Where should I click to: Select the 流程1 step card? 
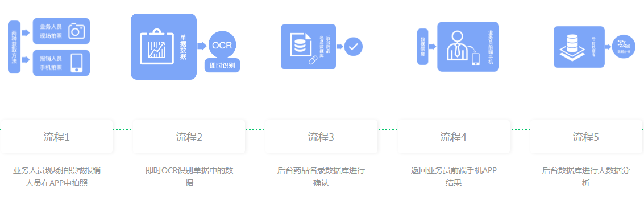pyautogui.click(x=56, y=137)
